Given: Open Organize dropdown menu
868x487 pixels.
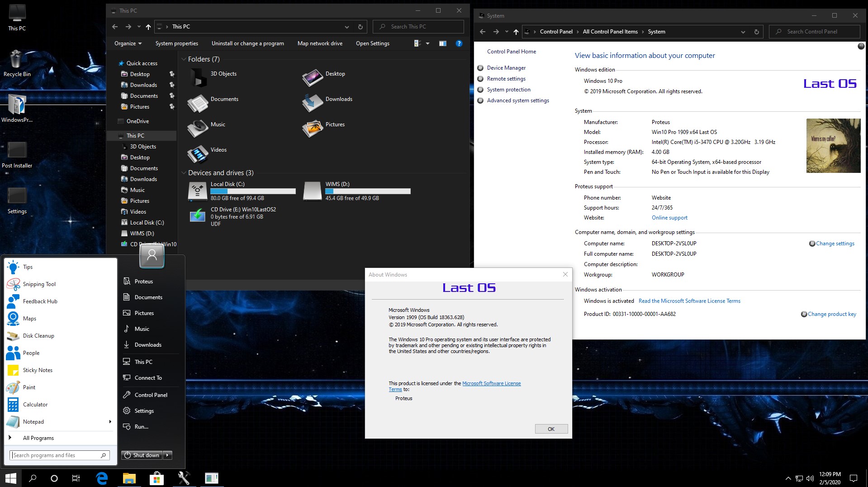Looking at the screenshot, I should pos(128,43).
